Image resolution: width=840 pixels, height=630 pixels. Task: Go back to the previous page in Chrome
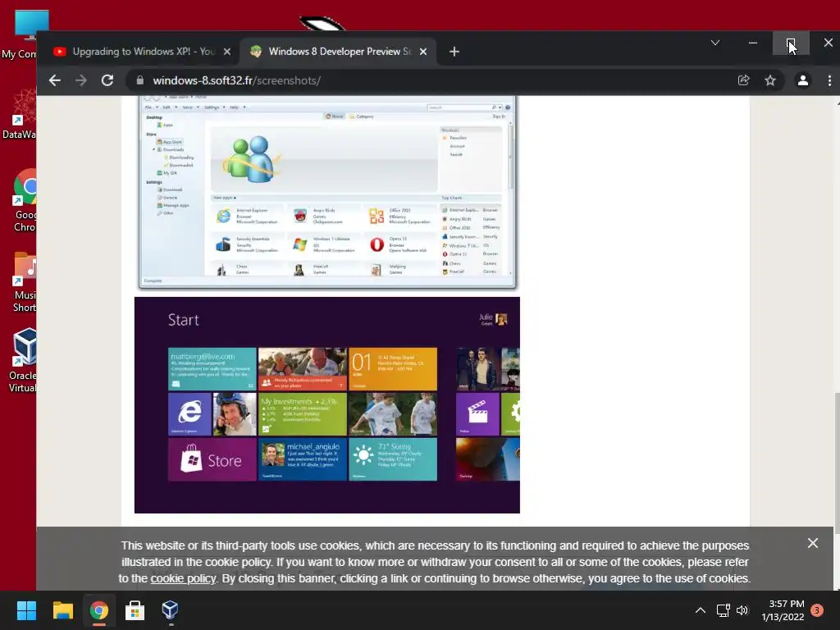(55, 80)
